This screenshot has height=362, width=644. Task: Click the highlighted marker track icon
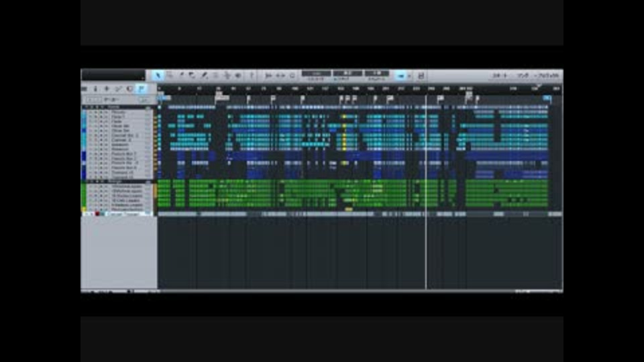141,88
